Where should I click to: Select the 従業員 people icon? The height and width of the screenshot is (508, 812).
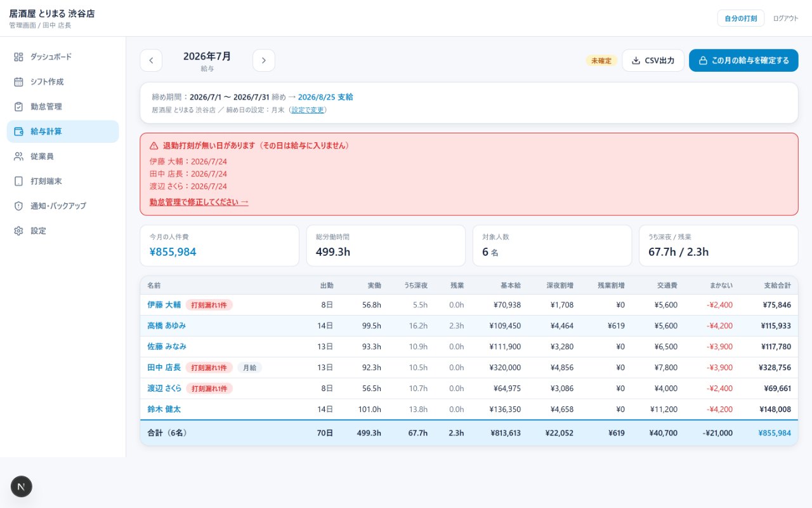pyautogui.click(x=18, y=156)
